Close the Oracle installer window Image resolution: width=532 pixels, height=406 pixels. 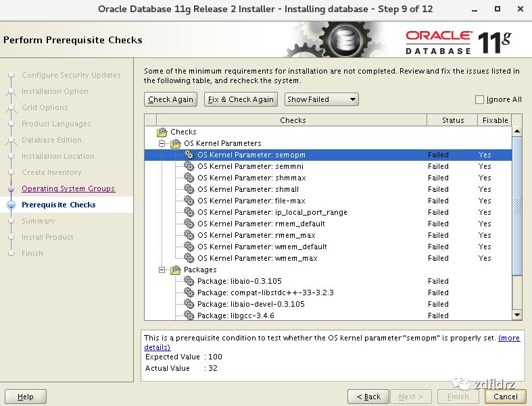[x=521, y=9]
